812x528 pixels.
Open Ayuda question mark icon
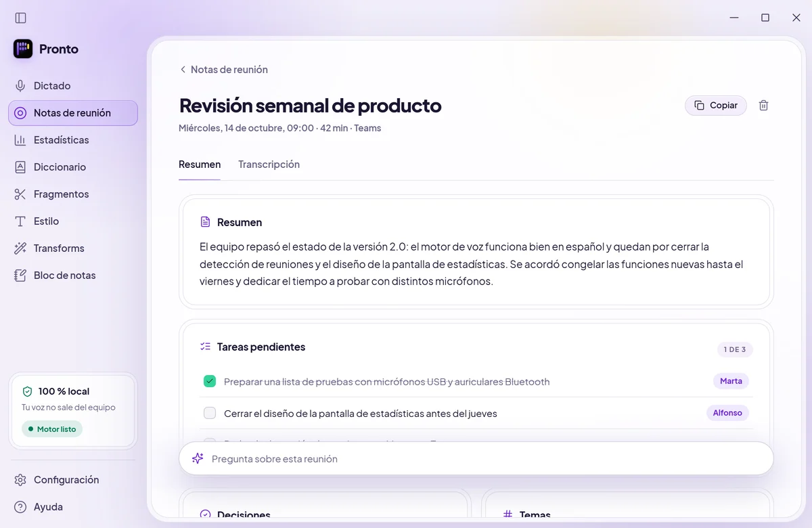tap(20, 507)
